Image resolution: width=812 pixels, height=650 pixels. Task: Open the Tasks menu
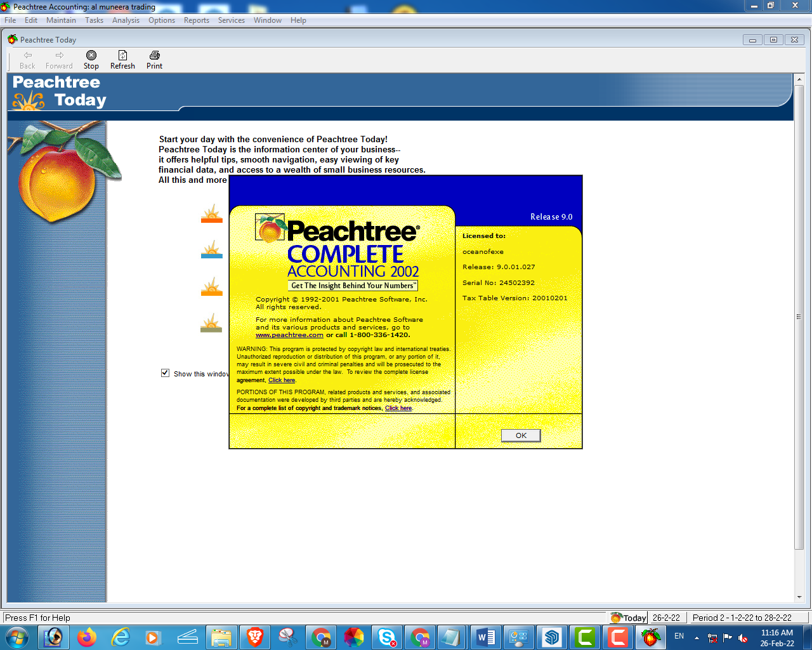[94, 20]
